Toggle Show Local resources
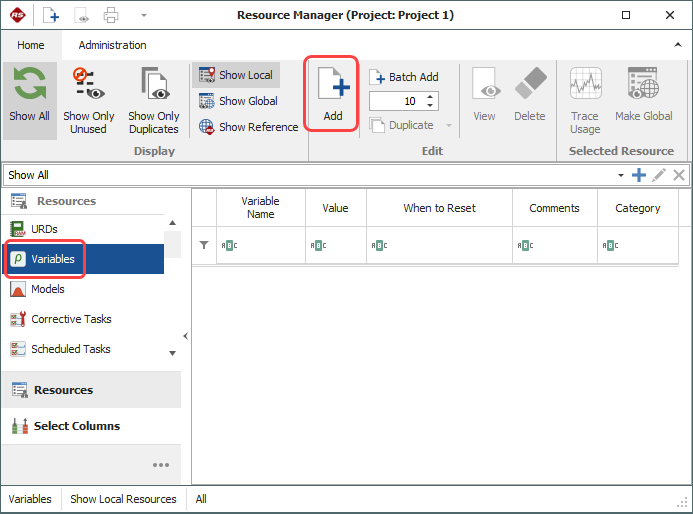This screenshot has width=693, height=514. (236, 75)
